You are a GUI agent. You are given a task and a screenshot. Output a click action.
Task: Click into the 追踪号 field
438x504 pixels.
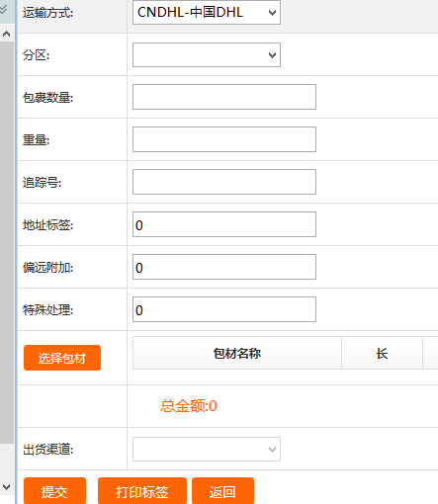(x=224, y=182)
